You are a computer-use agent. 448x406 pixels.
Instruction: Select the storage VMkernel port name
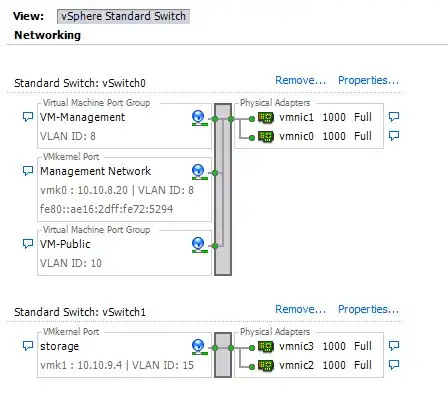(59, 346)
